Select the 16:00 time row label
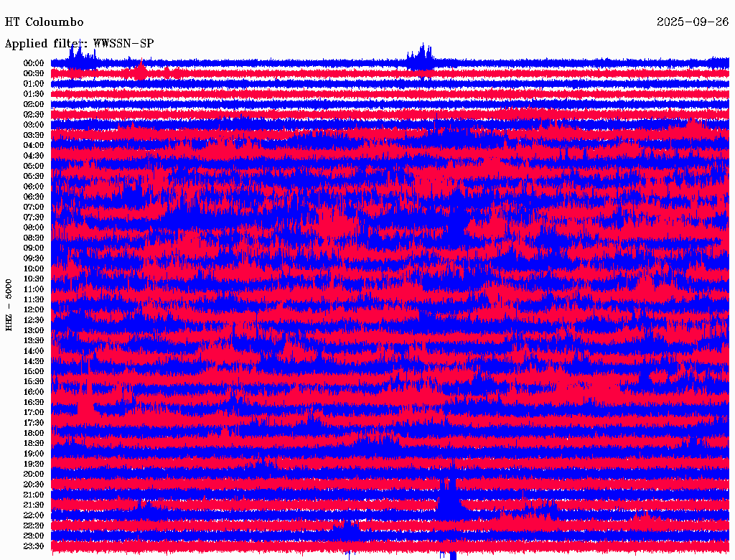 click(34, 392)
